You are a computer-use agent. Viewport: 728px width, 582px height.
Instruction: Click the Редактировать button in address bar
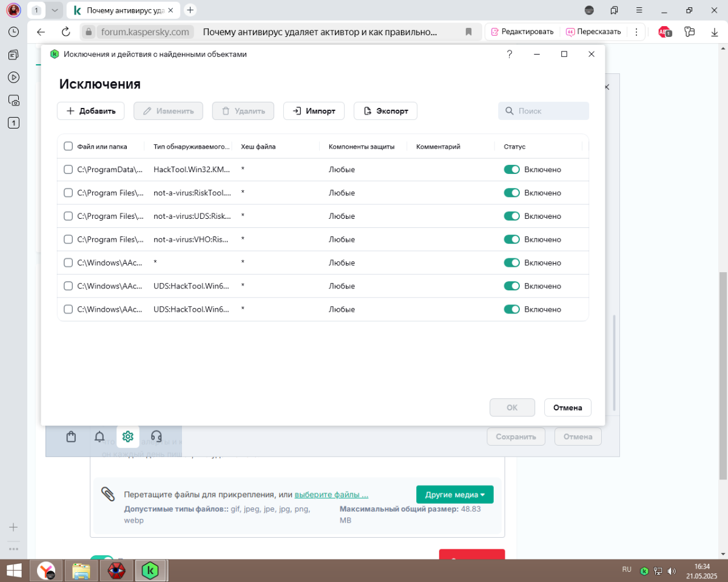tap(522, 32)
